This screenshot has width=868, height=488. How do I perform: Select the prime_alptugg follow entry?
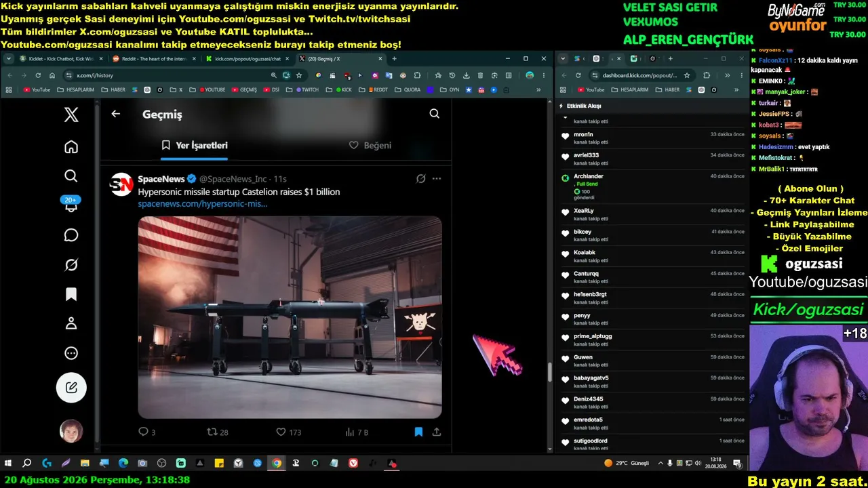(654, 340)
